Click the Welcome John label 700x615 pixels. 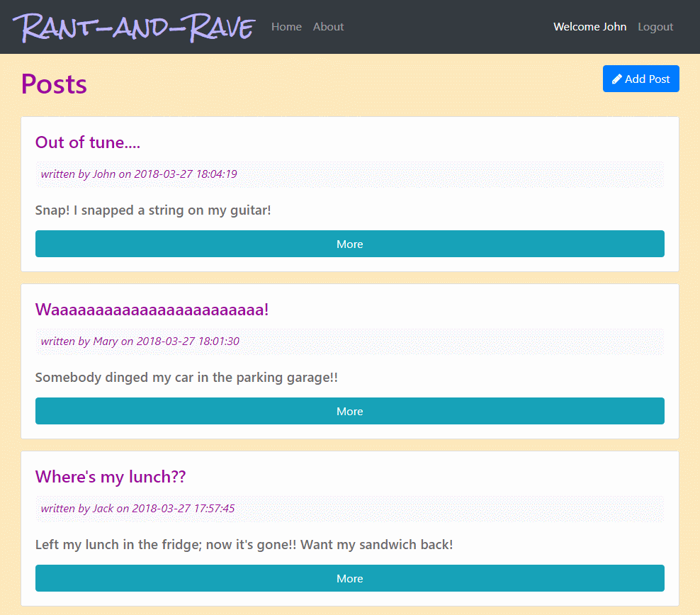(x=589, y=26)
